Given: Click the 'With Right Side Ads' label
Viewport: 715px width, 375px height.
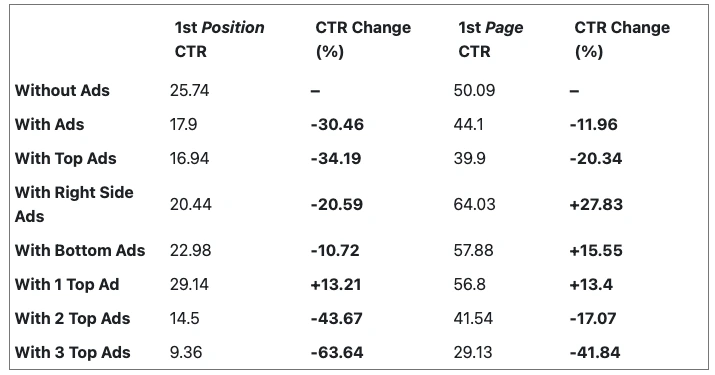Looking at the screenshot, I should (74, 204).
